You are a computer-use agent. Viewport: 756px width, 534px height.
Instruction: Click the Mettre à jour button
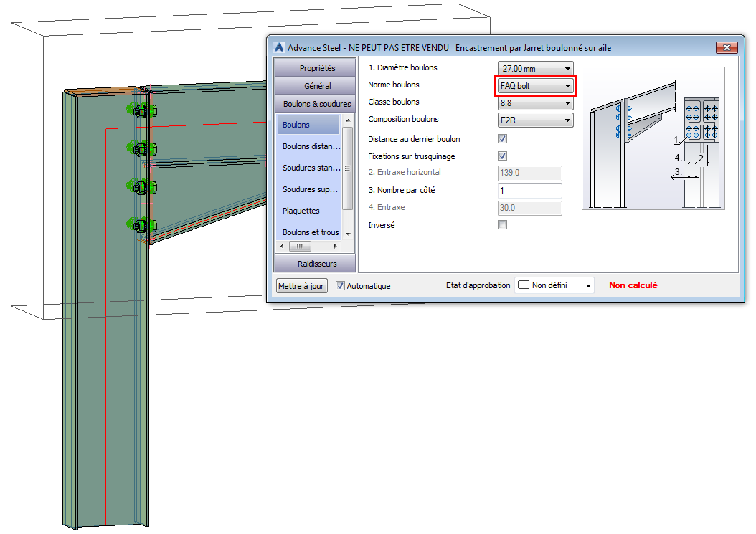pyautogui.click(x=301, y=286)
